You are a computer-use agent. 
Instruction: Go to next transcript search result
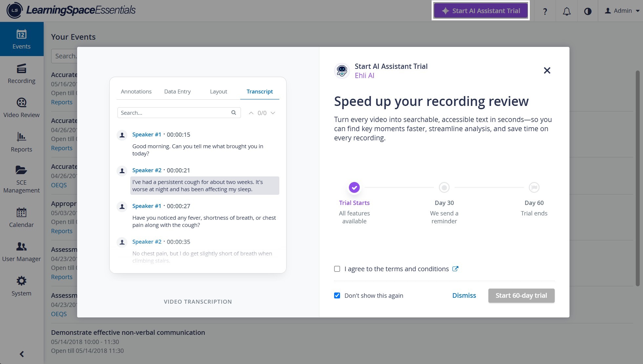point(273,113)
